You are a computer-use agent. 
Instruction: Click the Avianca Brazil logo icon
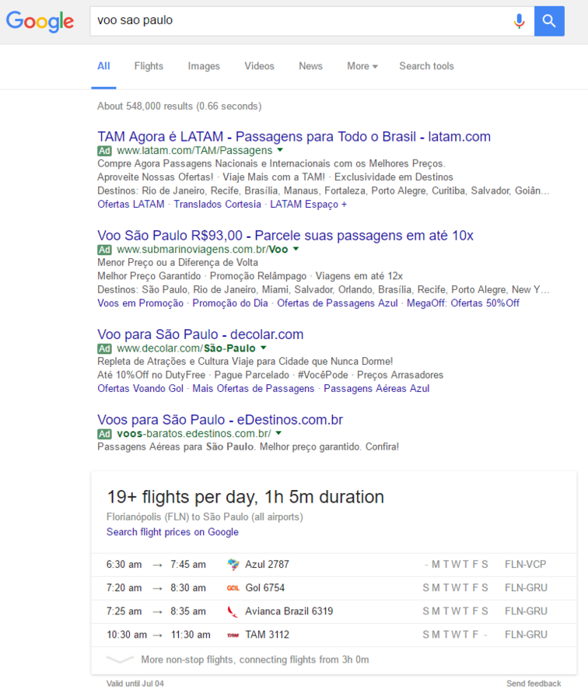233,611
